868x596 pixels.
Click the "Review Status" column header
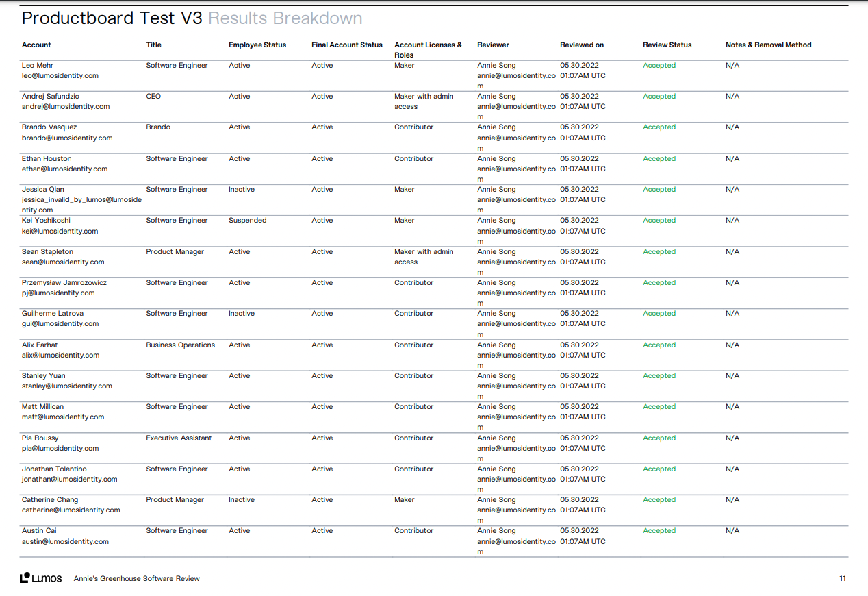click(667, 45)
